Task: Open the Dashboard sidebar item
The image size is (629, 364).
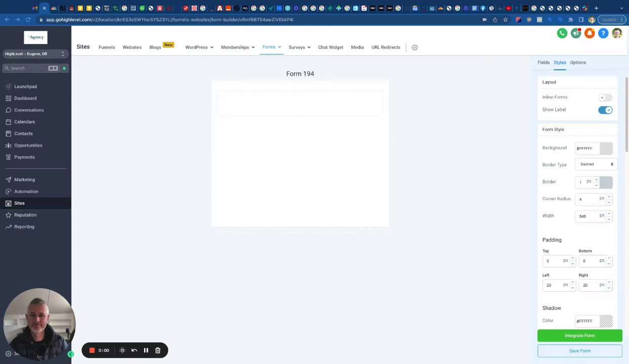Action: [25, 98]
